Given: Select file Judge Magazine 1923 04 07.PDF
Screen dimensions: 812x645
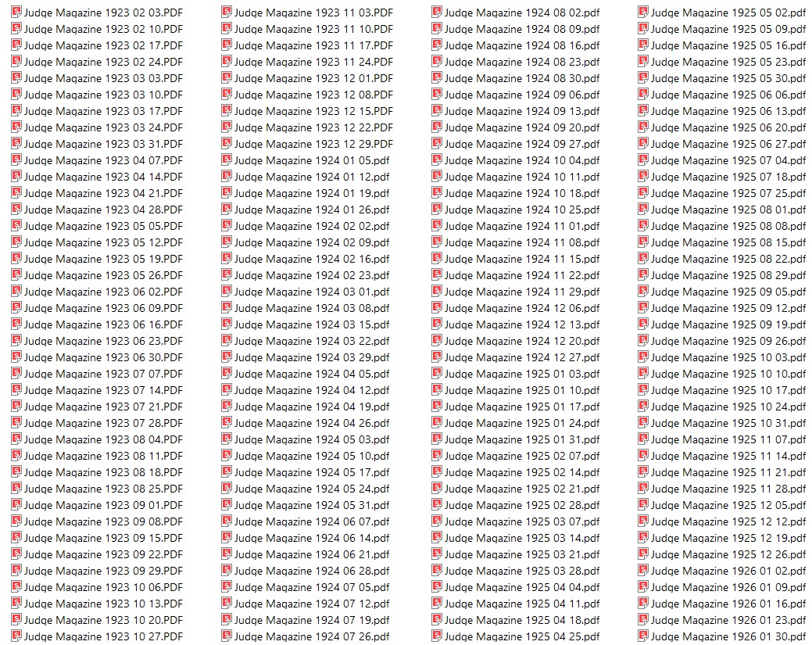Looking at the screenshot, I should tap(97, 160).
